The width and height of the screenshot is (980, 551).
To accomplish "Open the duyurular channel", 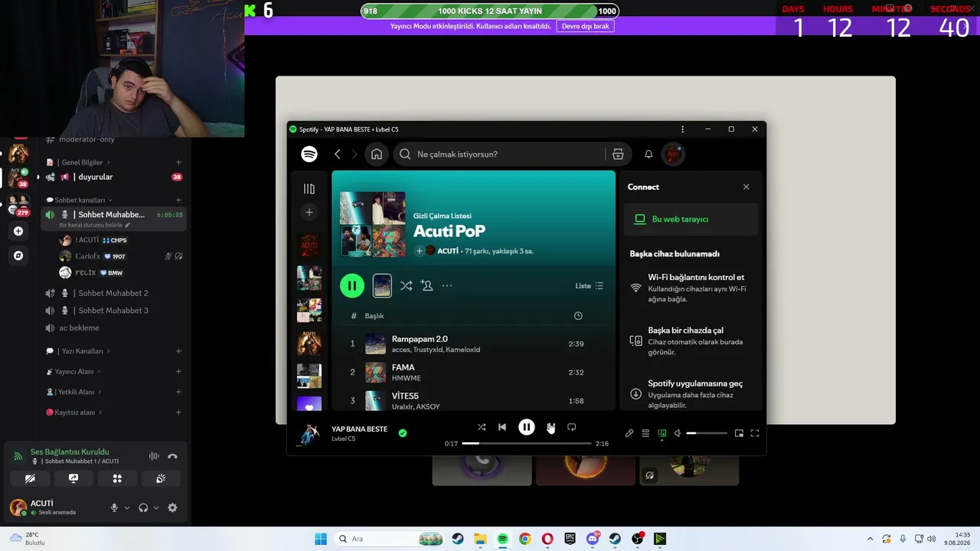I will pyautogui.click(x=114, y=177).
